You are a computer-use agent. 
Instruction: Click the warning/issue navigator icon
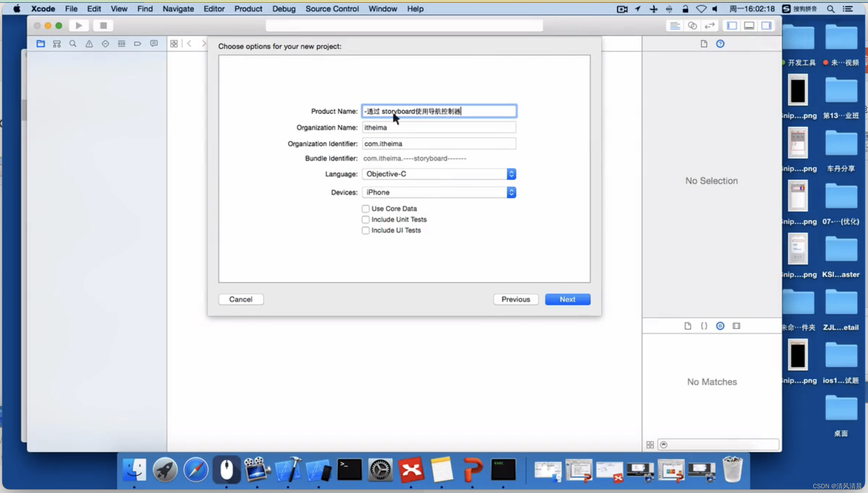point(89,43)
